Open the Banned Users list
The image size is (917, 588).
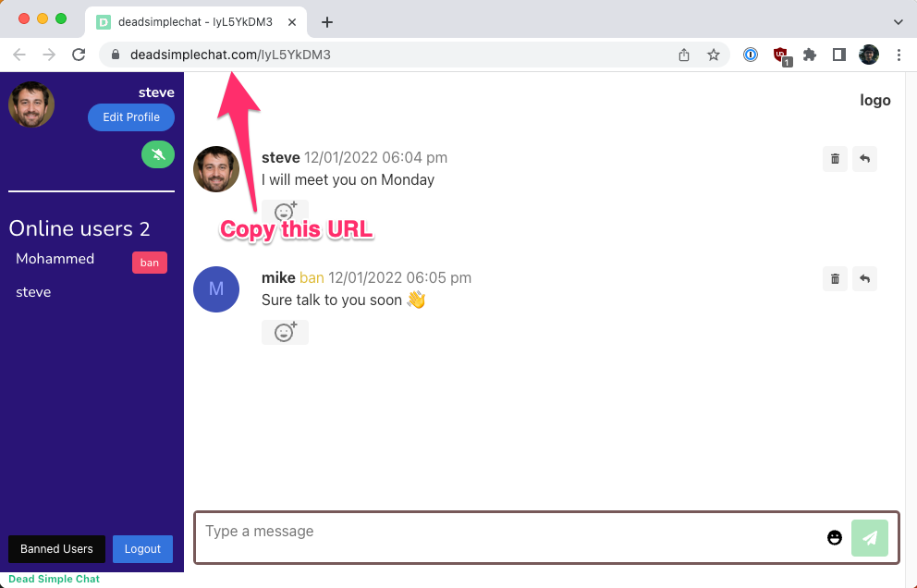pos(56,549)
